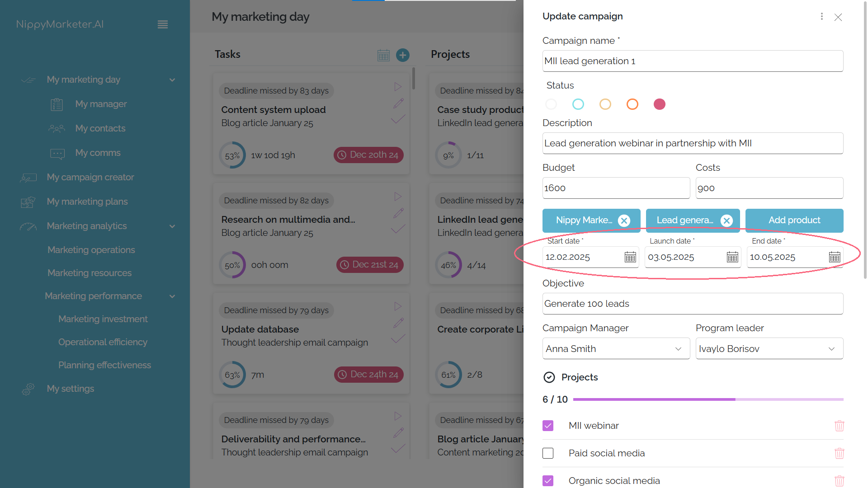Open the Marketing operations link
Viewport: 868px width, 488px height.
[x=91, y=250]
